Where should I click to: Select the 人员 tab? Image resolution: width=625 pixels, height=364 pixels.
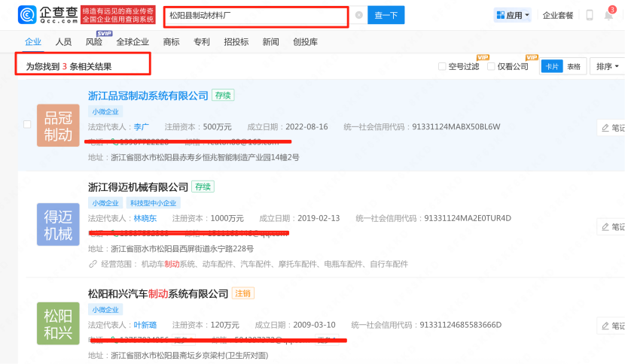(x=63, y=42)
